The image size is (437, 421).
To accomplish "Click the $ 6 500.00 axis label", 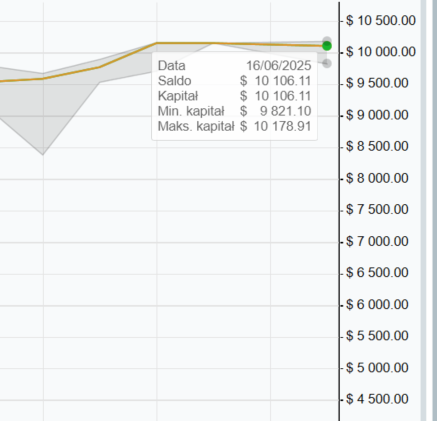I will click(377, 273).
